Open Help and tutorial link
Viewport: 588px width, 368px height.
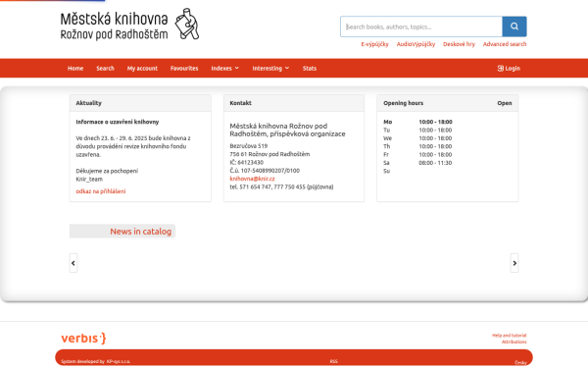pyautogui.click(x=510, y=336)
